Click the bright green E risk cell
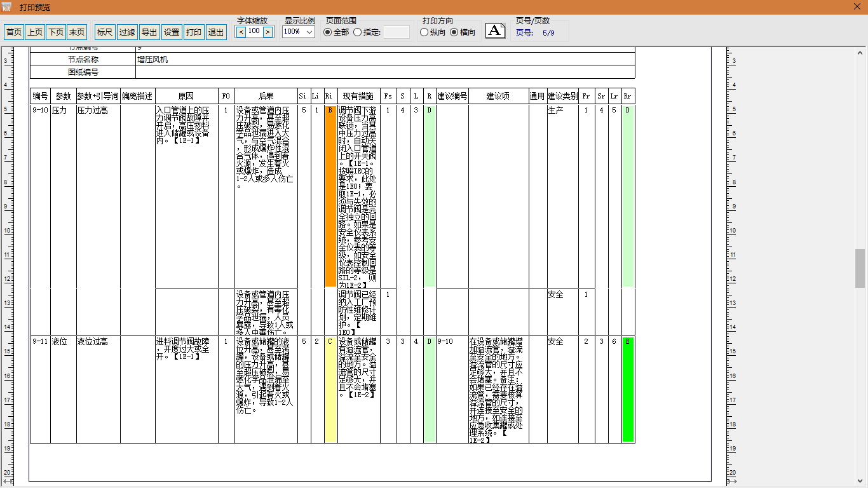This screenshot has width=868, height=488. click(628, 389)
